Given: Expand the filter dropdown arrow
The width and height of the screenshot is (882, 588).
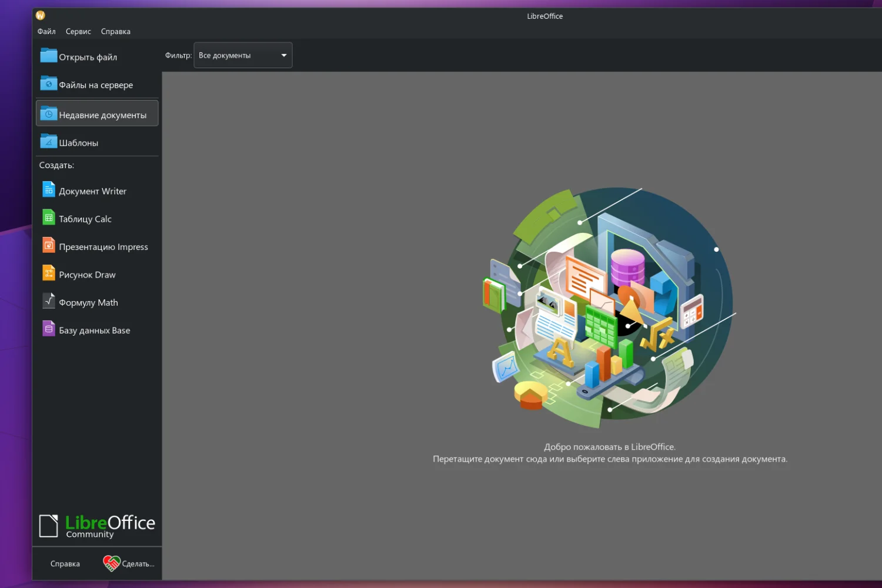Looking at the screenshot, I should pos(284,55).
